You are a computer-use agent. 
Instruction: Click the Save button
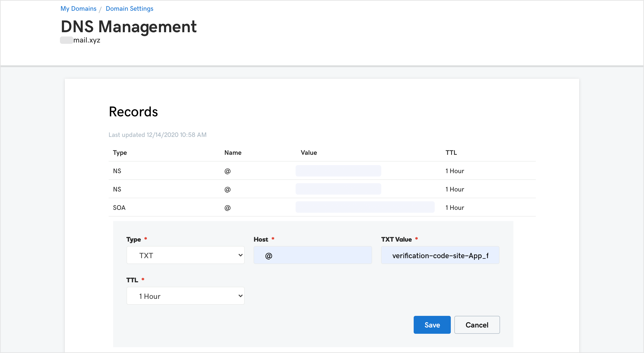(432, 325)
